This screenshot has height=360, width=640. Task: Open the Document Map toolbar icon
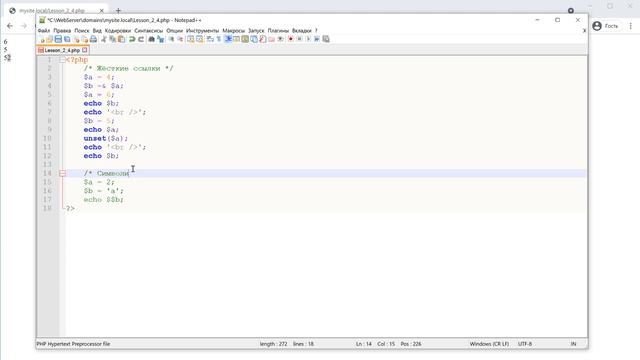[x=244, y=39]
